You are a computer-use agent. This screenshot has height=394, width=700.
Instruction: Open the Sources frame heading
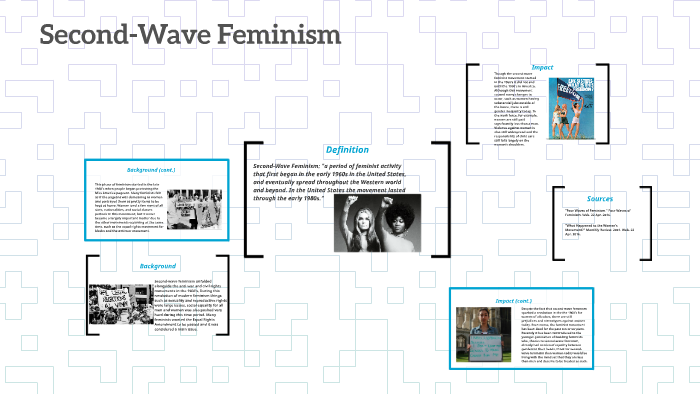click(x=600, y=199)
